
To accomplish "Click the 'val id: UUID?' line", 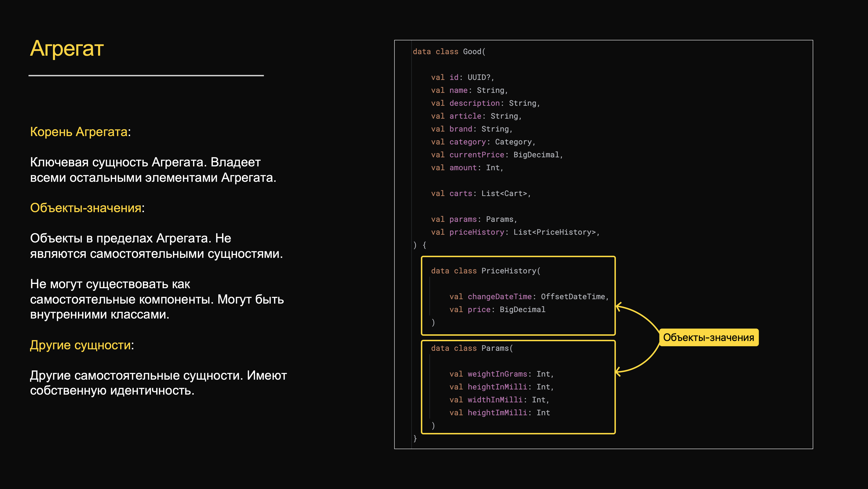I will [462, 77].
